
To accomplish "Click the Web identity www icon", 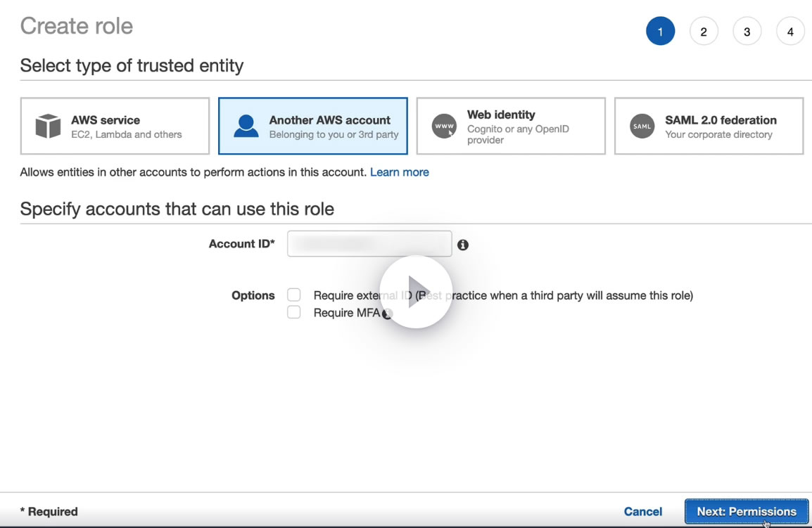I will pyautogui.click(x=444, y=127).
